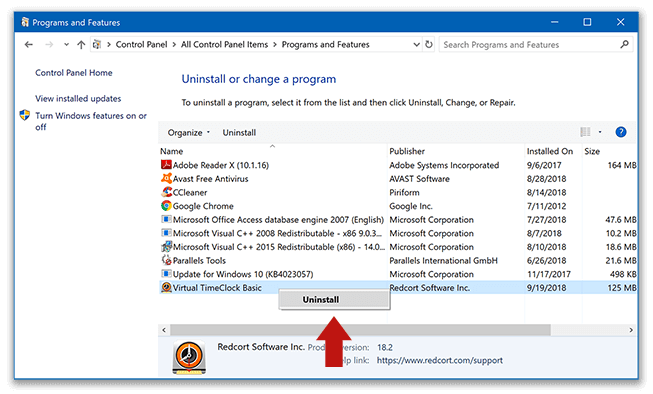Go up one level with up arrow
This screenshot has width=653, height=394.
[x=81, y=45]
